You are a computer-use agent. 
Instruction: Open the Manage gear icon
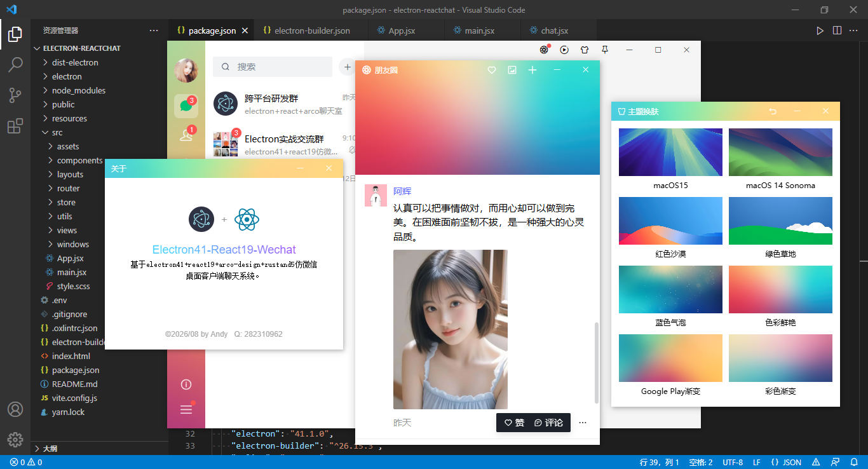pyautogui.click(x=15, y=440)
